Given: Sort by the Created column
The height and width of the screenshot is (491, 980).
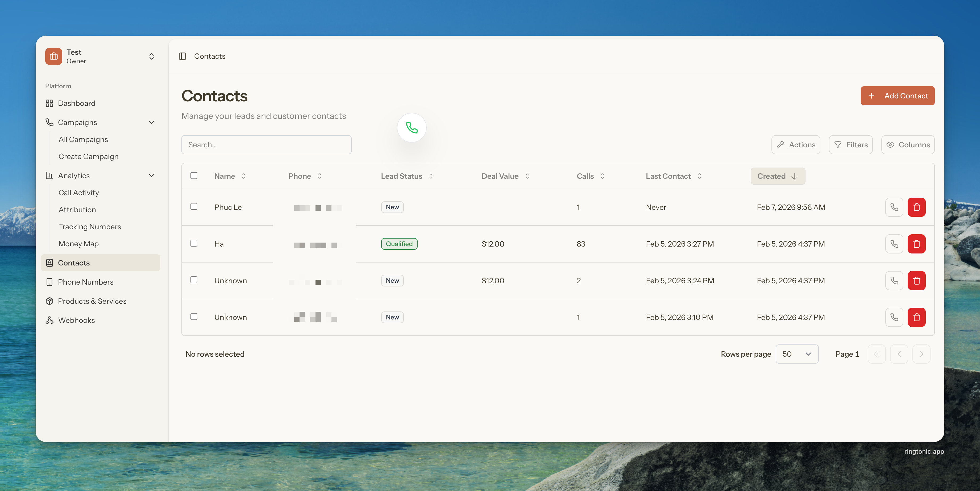Looking at the screenshot, I should (x=777, y=176).
